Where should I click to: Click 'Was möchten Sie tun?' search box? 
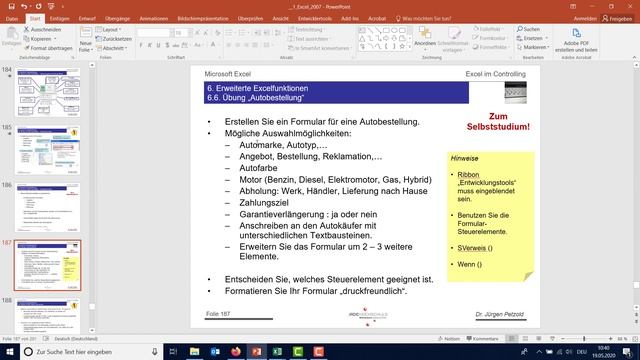[423, 19]
